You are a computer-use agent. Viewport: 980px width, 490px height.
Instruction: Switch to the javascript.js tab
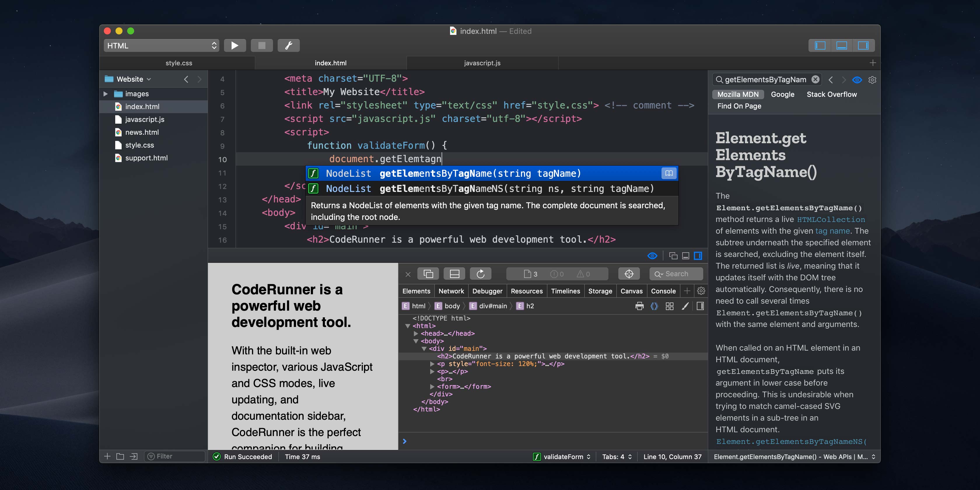[x=482, y=63]
